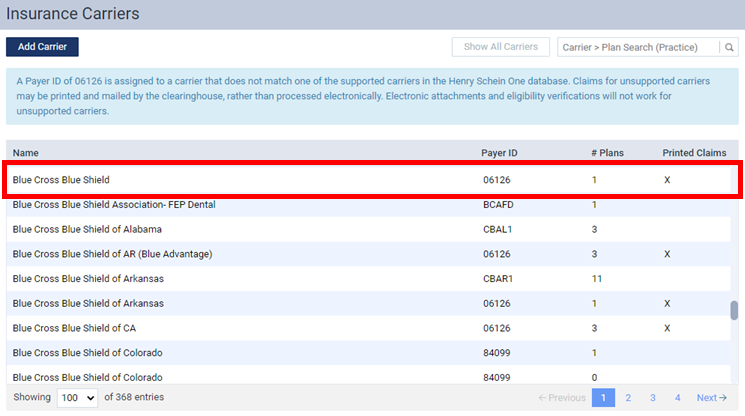Viewport: 745px width, 416px height.
Task: Sort the table by Payer ID column
Action: click(499, 153)
